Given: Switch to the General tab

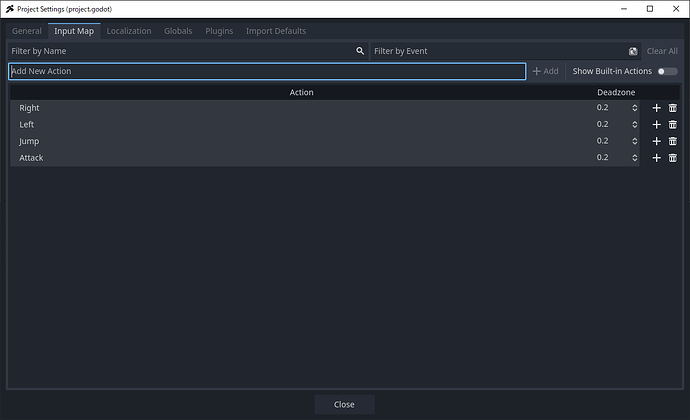Looking at the screenshot, I should tap(26, 31).
